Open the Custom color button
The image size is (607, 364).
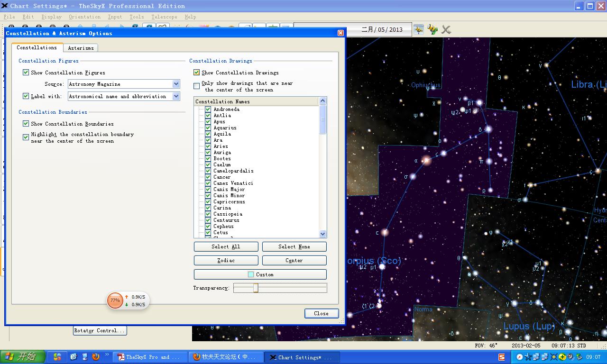click(x=260, y=274)
